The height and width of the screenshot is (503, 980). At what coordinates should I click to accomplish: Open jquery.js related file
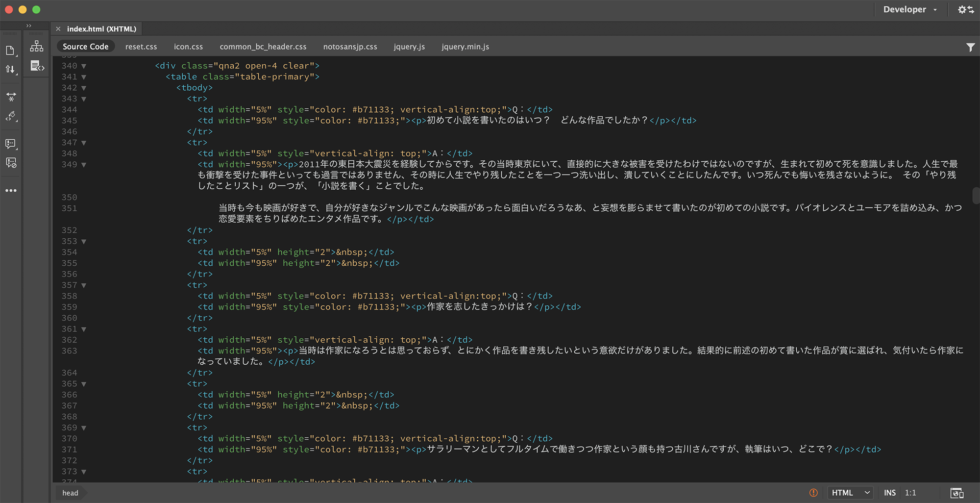click(409, 47)
